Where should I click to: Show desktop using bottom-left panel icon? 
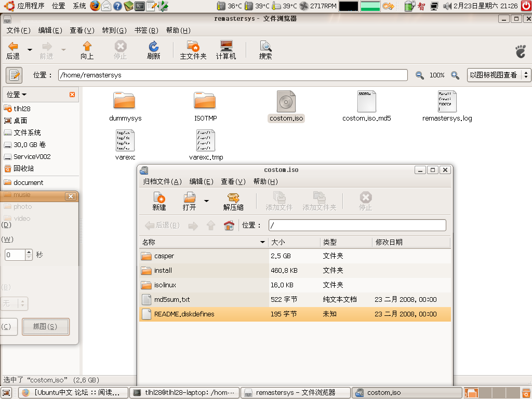click(7, 393)
